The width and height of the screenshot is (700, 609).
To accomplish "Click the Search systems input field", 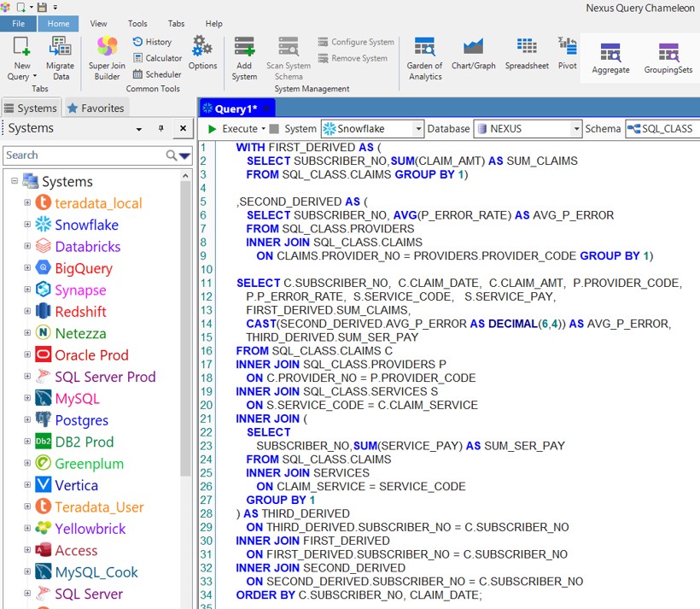I will [x=84, y=155].
